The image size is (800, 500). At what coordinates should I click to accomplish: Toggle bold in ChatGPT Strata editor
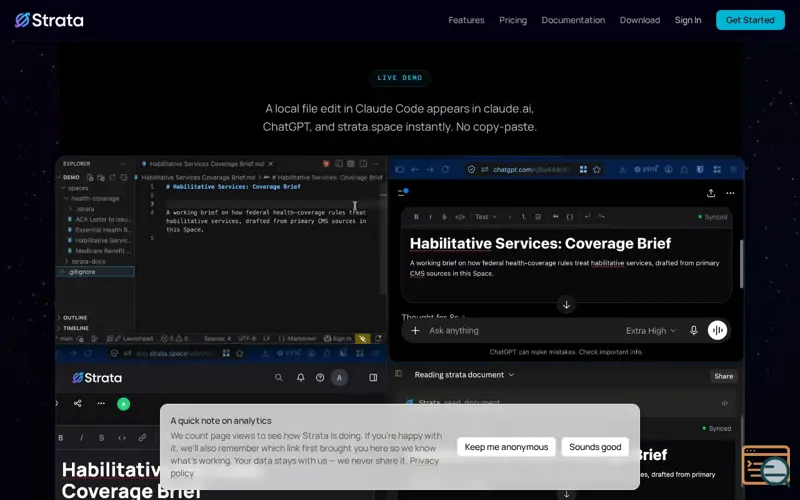click(416, 217)
